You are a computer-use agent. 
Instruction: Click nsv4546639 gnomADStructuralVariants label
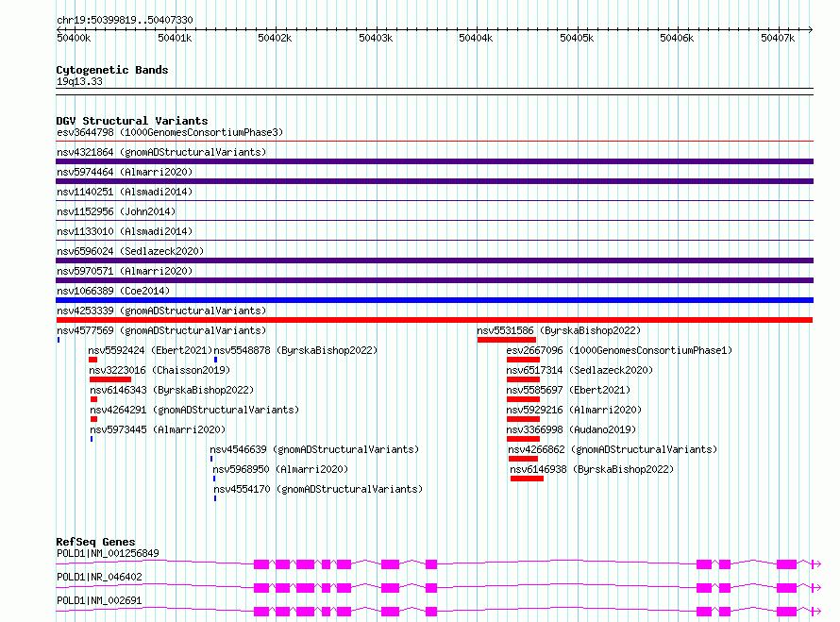(x=314, y=449)
